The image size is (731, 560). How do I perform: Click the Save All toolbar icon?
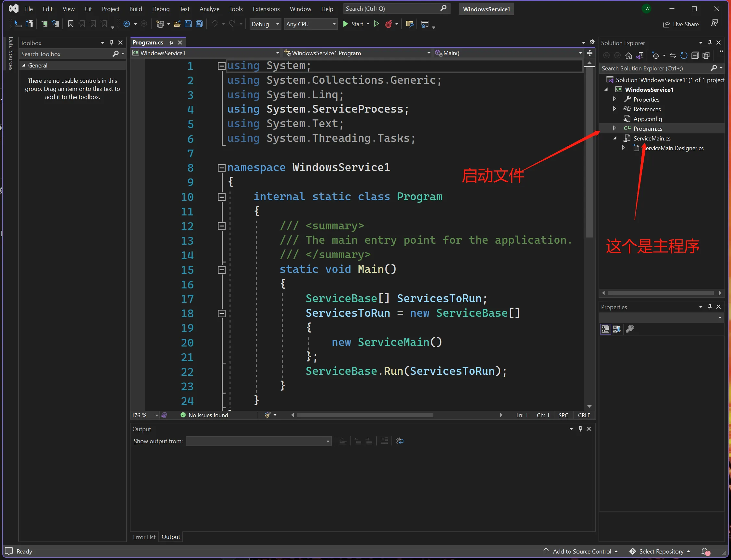(x=199, y=24)
